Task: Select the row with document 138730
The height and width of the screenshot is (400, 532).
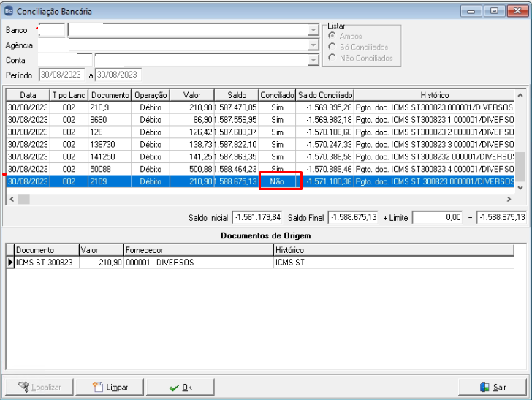Action: 260,144
